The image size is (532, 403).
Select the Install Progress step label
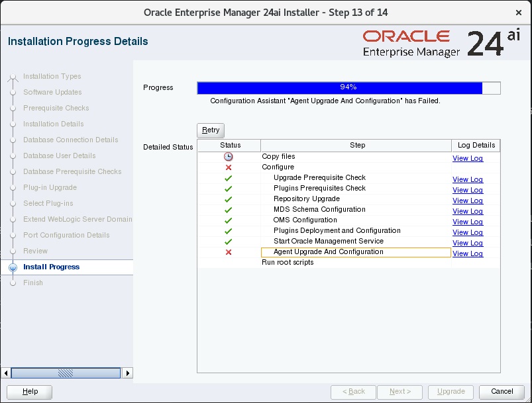coord(51,267)
